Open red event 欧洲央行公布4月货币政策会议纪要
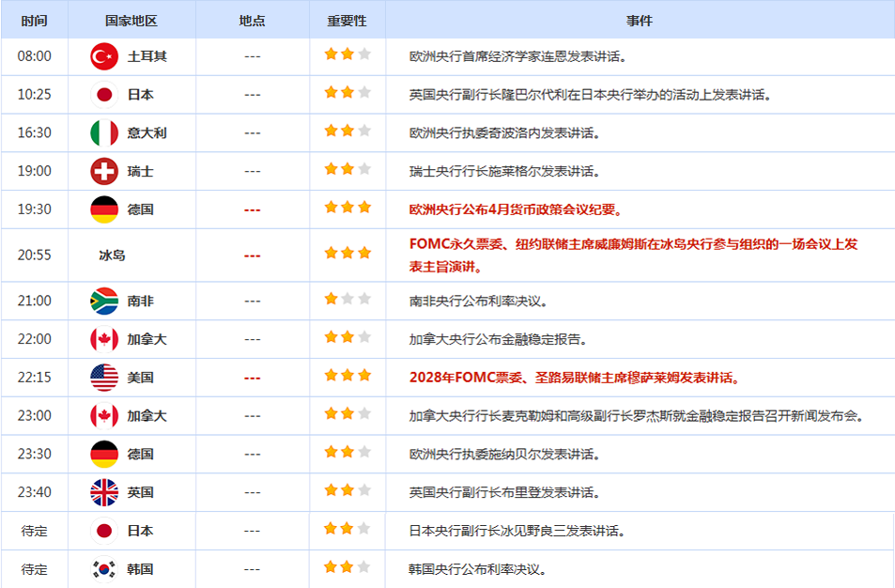The width and height of the screenshot is (895, 588). click(x=516, y=209)
